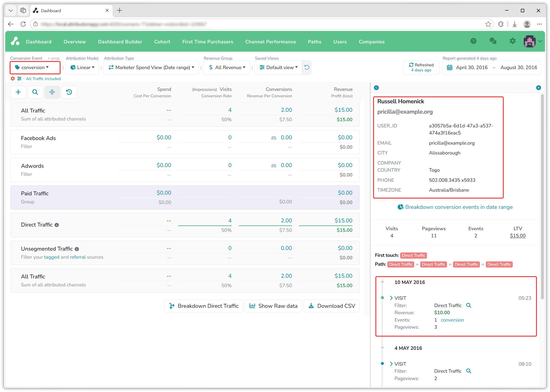Screen dimensions: 550x392
Task: Click Breakdown Direct Traffic button
Action: tap(203, 306)
